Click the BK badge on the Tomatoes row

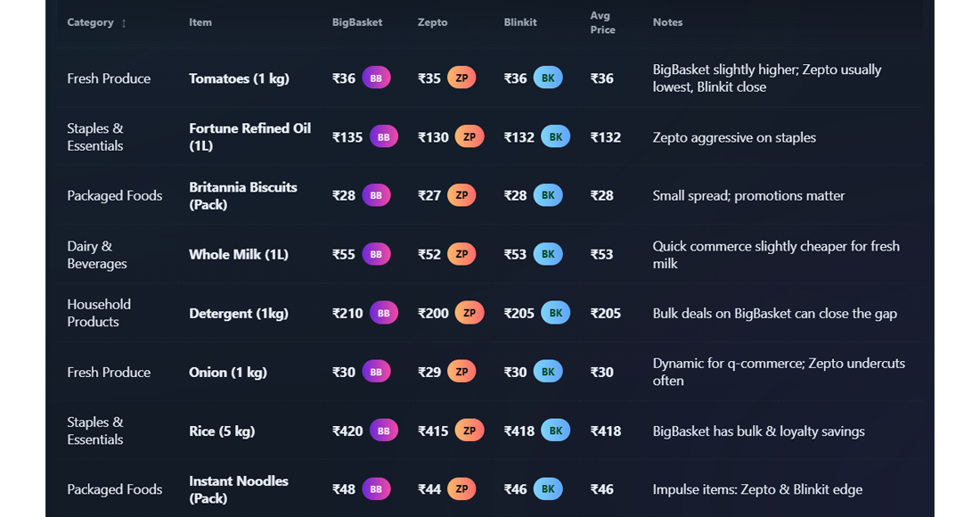point(548,78)
